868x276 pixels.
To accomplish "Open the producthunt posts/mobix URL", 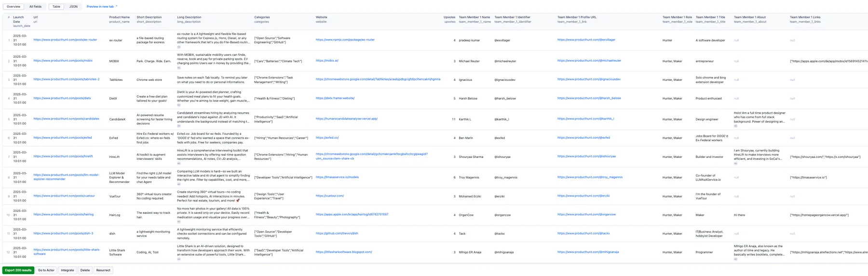I will pos(63,61).
